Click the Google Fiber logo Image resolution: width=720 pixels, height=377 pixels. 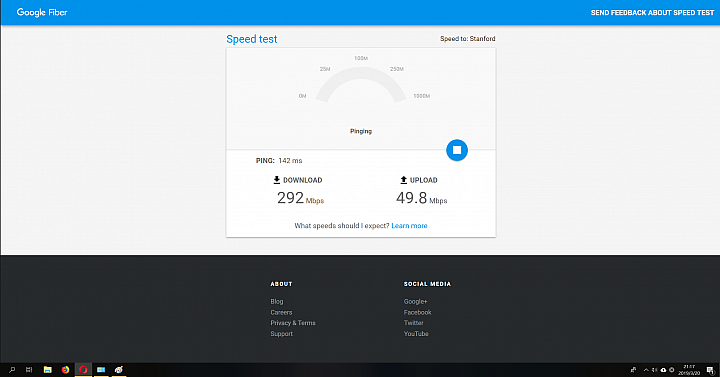point(42,12)
